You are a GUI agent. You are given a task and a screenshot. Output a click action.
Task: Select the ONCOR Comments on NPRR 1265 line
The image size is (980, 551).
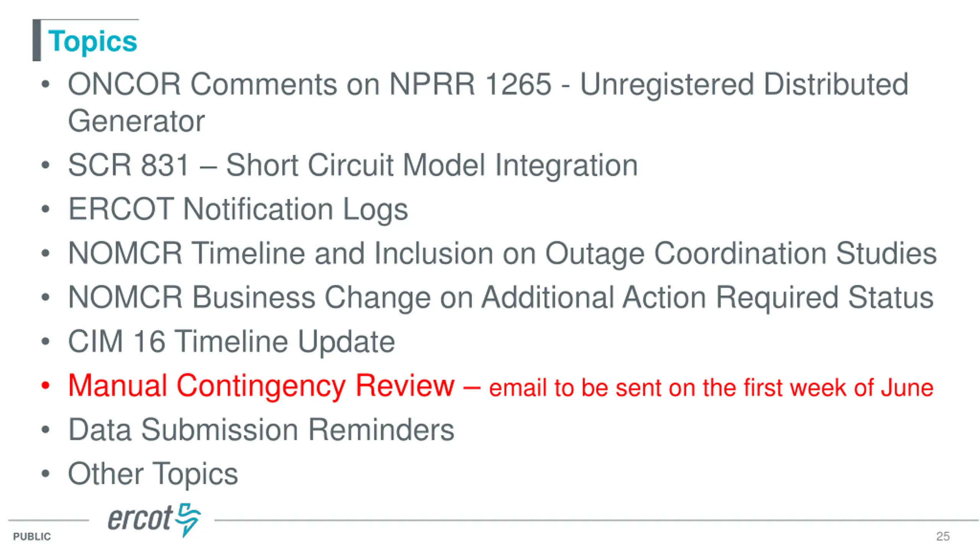pos(488,84)
